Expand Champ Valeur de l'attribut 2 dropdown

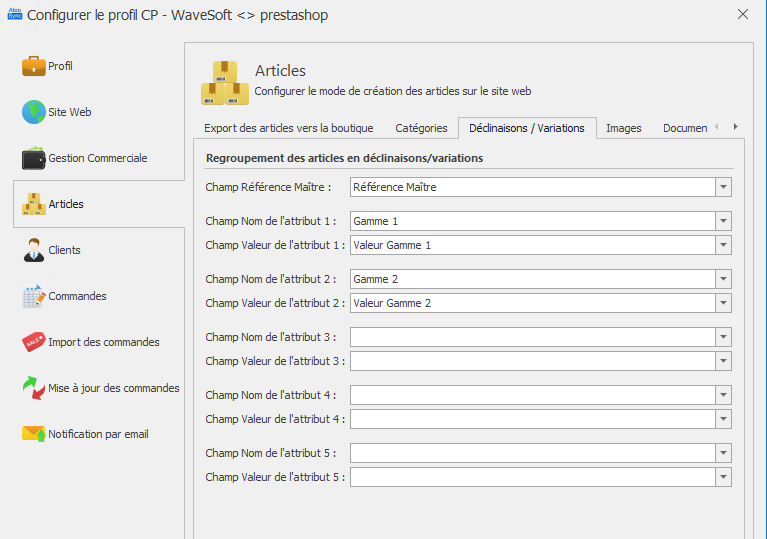click(x=723, y=303)
